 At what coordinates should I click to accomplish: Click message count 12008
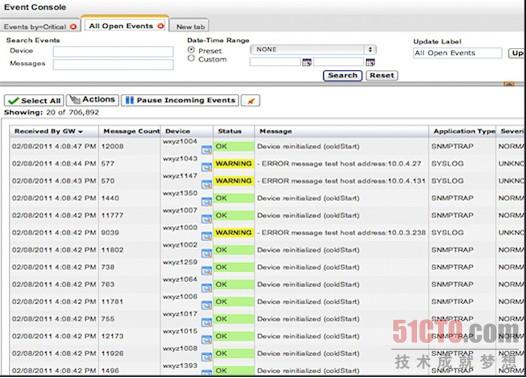click(112, 147)
